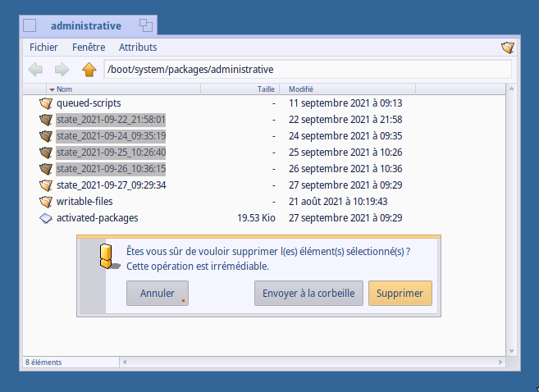Click Envoyer à la corbeille button
The width and height of the screenshot is (539, 392).
[x=308, y=294]
